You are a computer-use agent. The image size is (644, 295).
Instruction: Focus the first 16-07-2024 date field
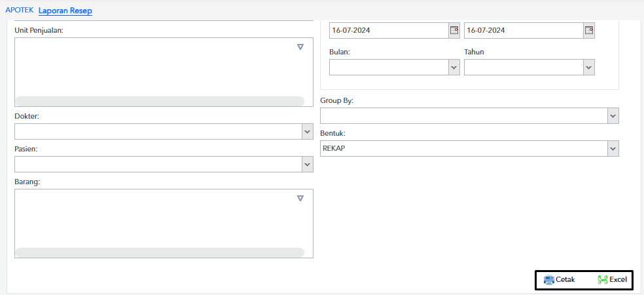click(x=389, y=30)
